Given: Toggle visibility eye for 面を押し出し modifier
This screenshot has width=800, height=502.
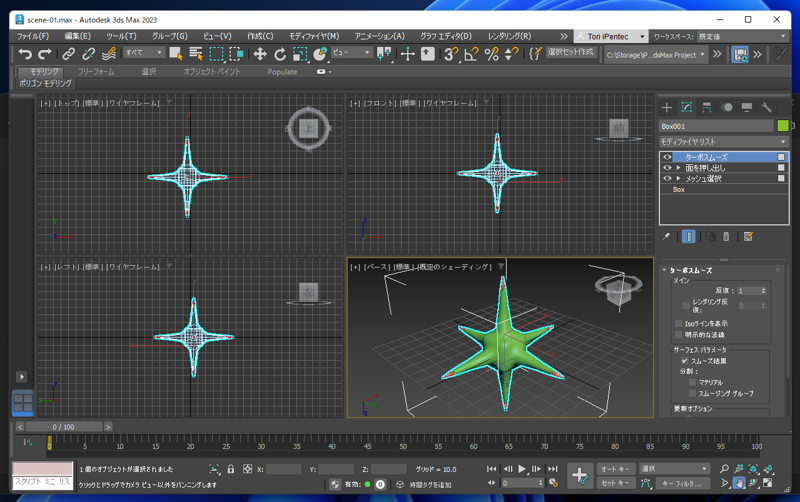Looking at the screenshot, I should coord(667,167).
